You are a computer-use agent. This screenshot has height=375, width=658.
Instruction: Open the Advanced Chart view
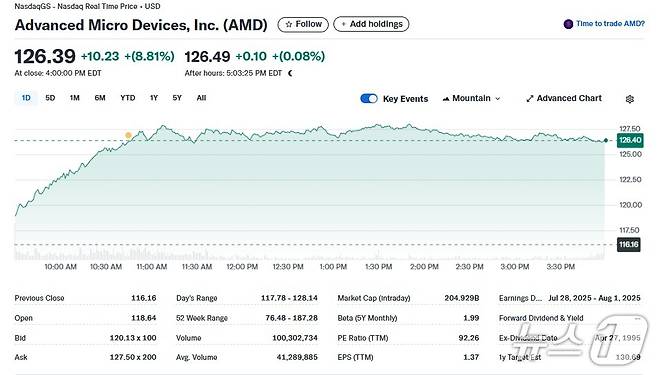(x=564, y=99)
